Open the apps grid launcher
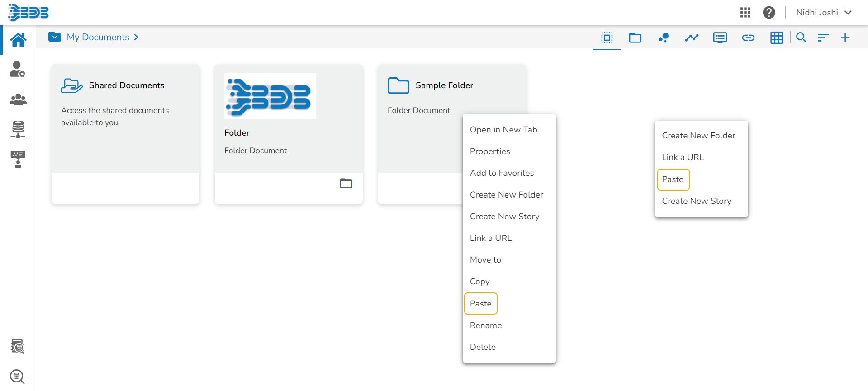 click(745, 13)
